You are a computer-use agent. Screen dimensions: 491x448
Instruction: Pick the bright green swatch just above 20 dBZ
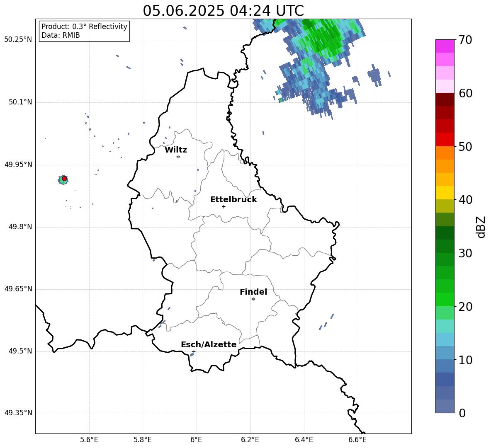(x=445, y=299)
